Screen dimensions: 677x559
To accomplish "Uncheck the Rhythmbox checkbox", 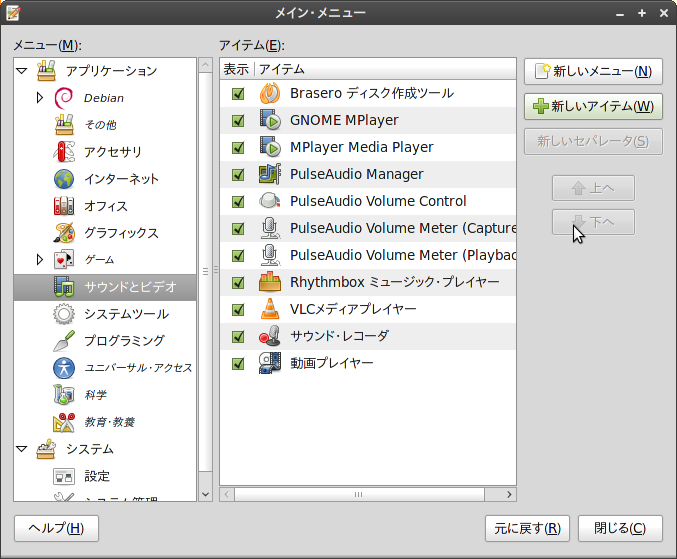I will coord(238,283).
